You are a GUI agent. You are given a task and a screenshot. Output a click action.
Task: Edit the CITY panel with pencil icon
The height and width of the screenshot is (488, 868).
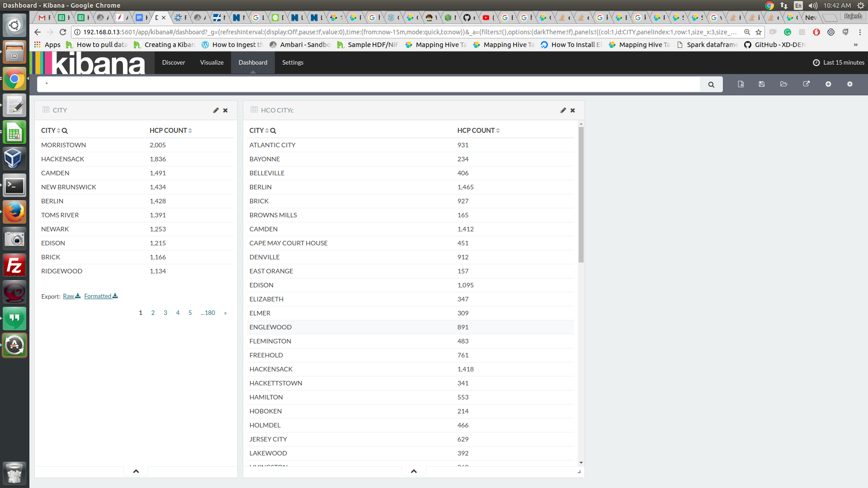point(216,110)
